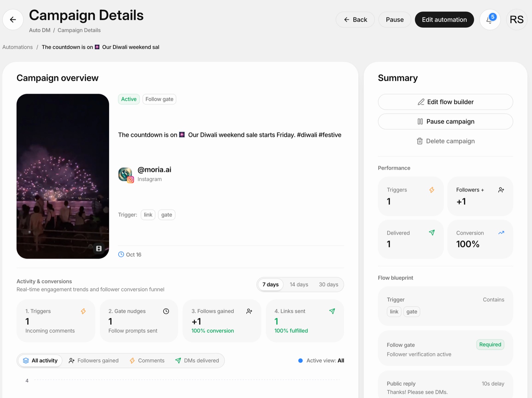The height and width of the screenshot is (398, 532).
Task: Show DMs delivered activity
Action: tap(197, 360)
